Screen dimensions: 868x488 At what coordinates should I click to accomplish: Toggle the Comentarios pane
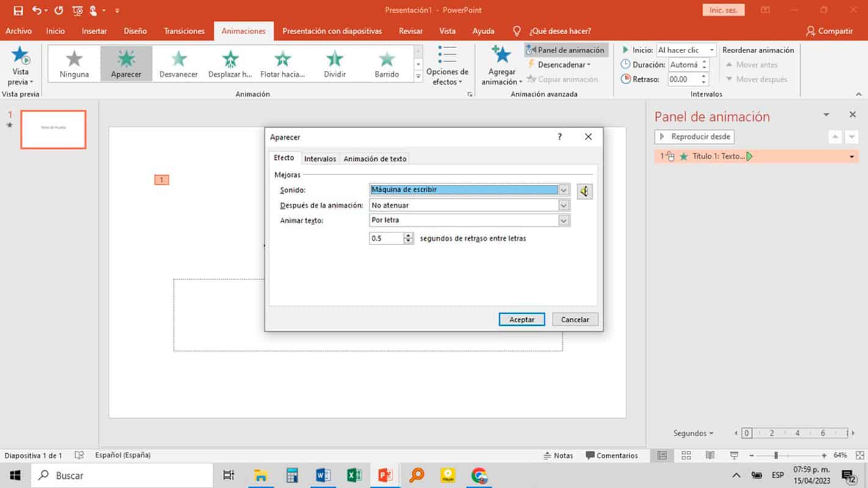click(612, 456)
